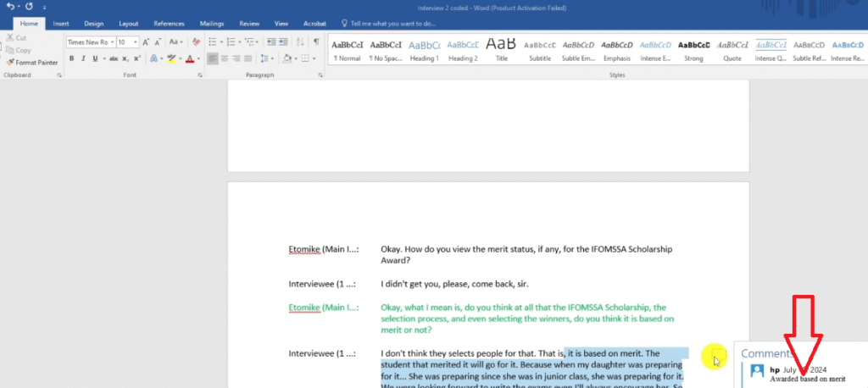Expand the line spacing dropdown
The width and height of the screenshot is (868, 388).
(272, 58)
